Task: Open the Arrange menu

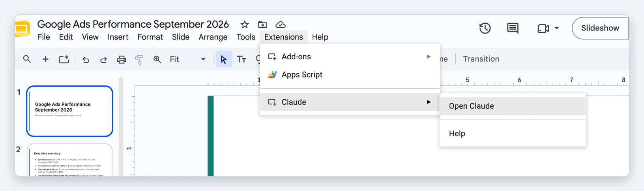Action: pos(213,37)
